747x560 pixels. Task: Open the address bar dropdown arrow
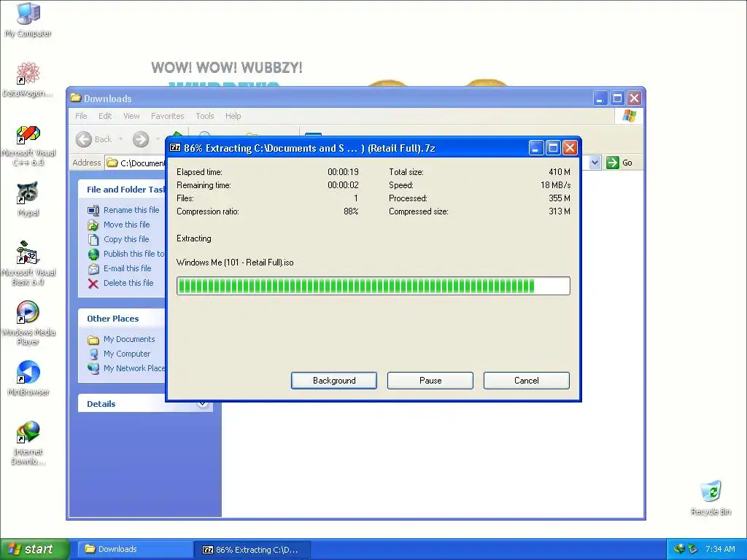(595, 163)
